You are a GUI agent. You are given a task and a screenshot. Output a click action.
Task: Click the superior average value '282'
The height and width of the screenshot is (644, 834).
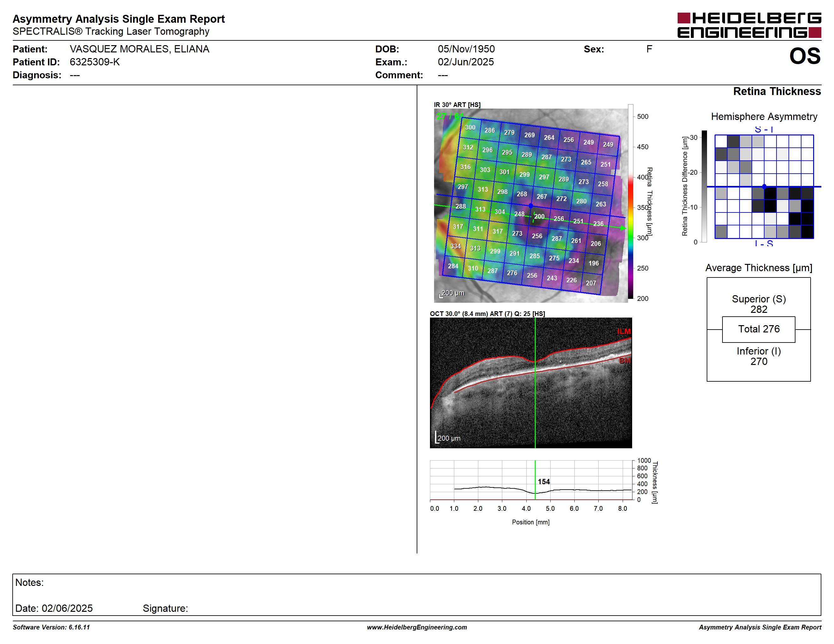(x=759, y=309)
